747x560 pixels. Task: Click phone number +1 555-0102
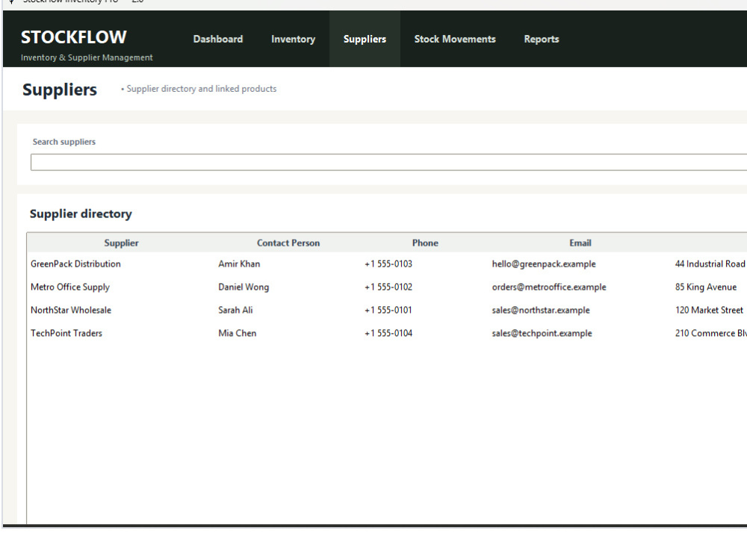click(388, 287)
